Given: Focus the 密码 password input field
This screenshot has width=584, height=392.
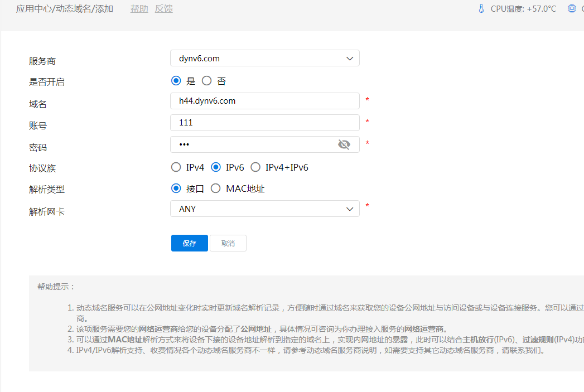Looking at the screenshot, I should pos(254,145).
